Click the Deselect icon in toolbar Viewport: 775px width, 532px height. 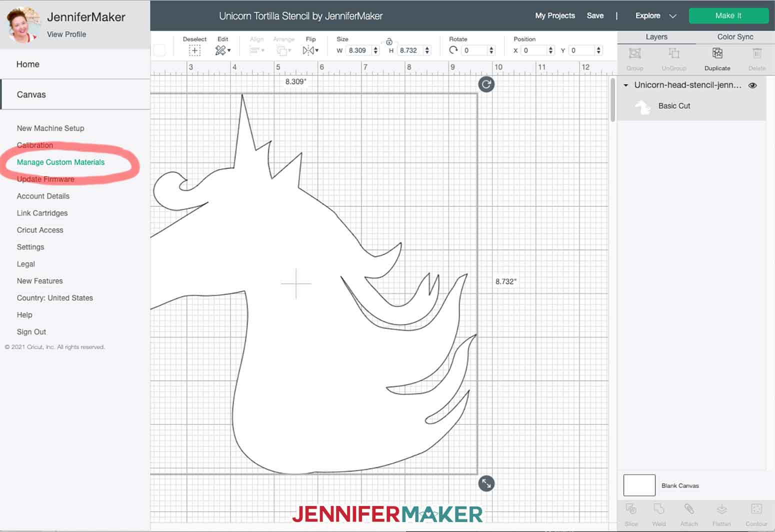(194, 50)
